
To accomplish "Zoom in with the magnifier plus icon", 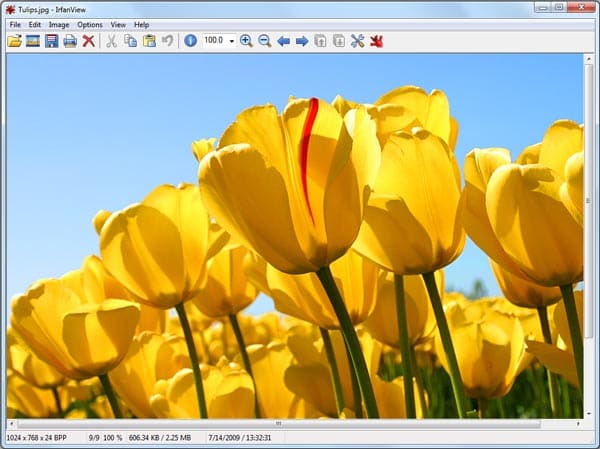I will [x=246, y=41].
